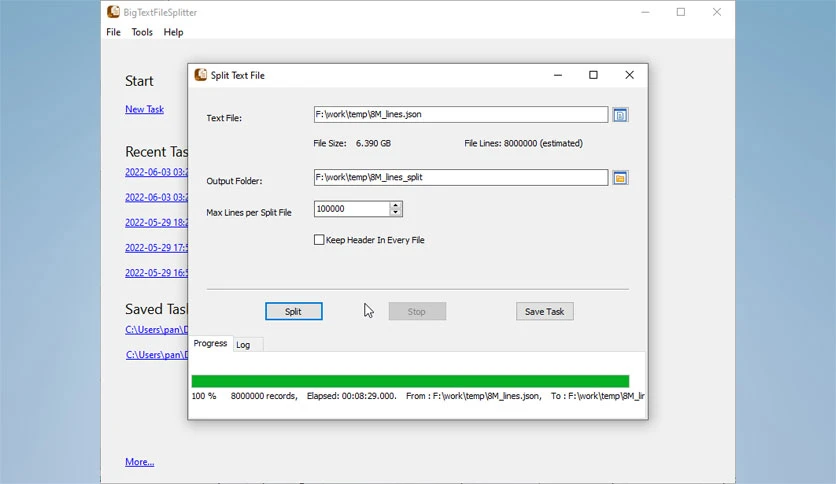The image size is (836, 484).
Task: Open first saved task C:\Users\pan link
Action: [156, 329]
